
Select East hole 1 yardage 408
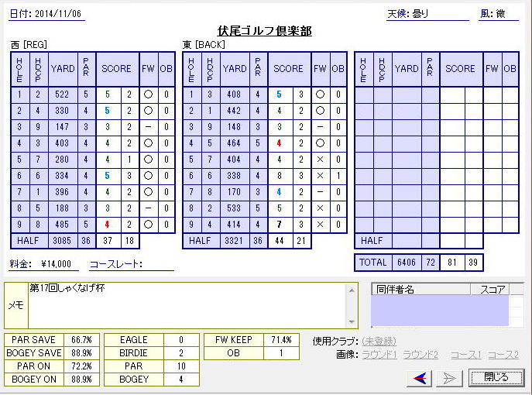(234, 94)
